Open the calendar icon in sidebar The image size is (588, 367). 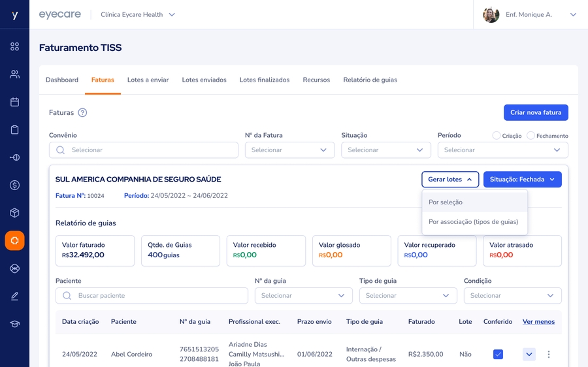(x=14, y=102)
